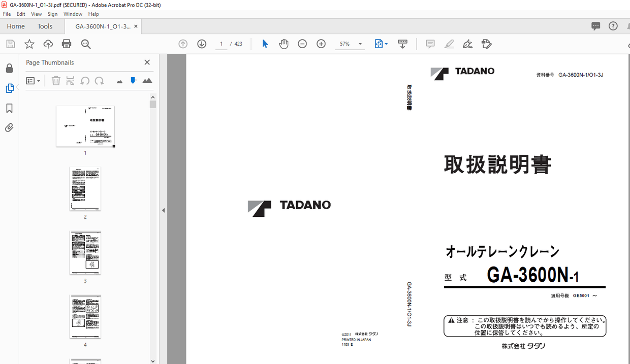
Task: Select the Bookmarks panel icon
Action: pyautogui.click(x=9, y=108)
